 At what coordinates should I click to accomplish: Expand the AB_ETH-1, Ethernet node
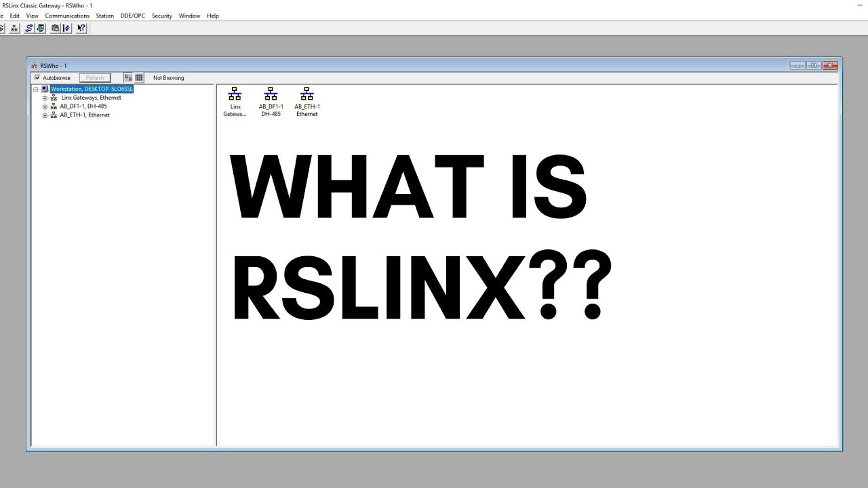tap(45, 116)
